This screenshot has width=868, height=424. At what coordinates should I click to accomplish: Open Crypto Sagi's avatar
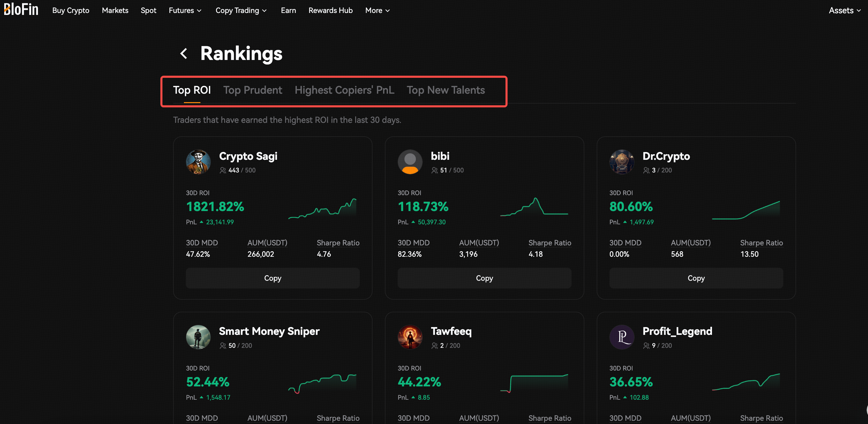[199, 162]
